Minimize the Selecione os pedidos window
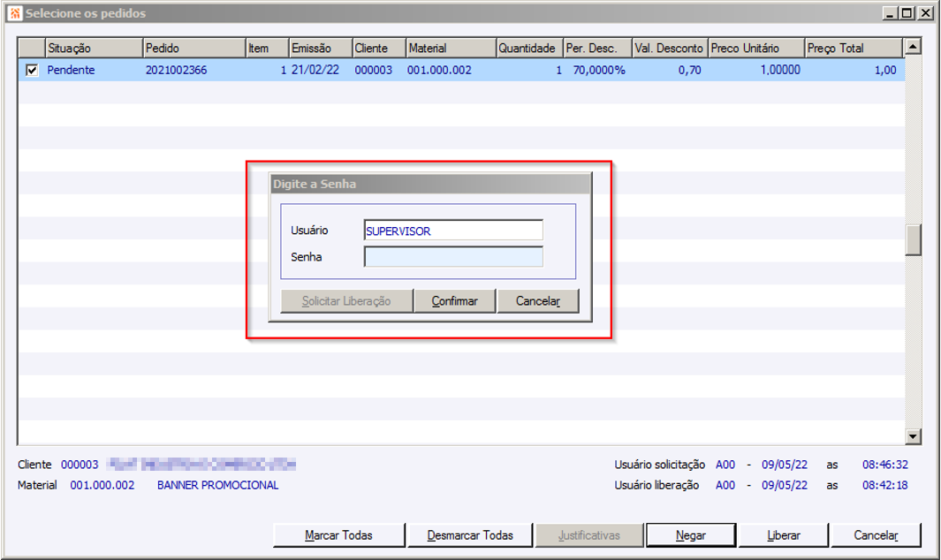The image size is (941, 560). [890, 13]
